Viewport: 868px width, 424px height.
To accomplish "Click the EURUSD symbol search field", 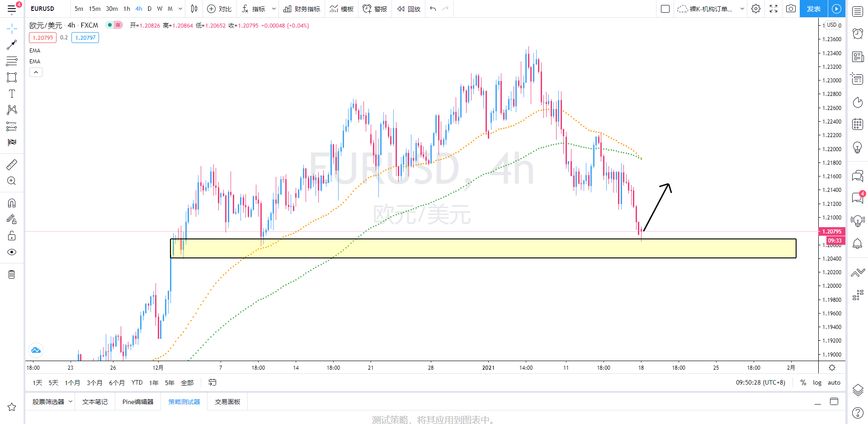I will [x=47, y=9].
